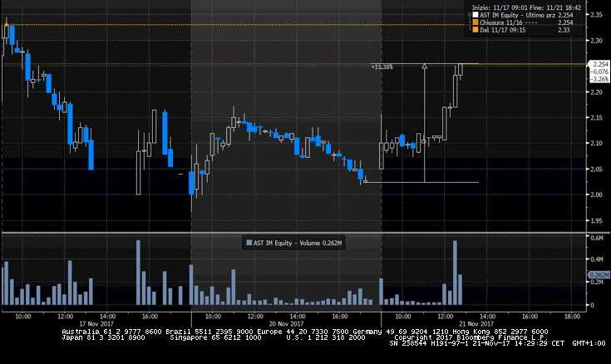This screenshot has height=364, width=611.
Task: Click the 2.33 value in the legend
Action: click(564, 30)
